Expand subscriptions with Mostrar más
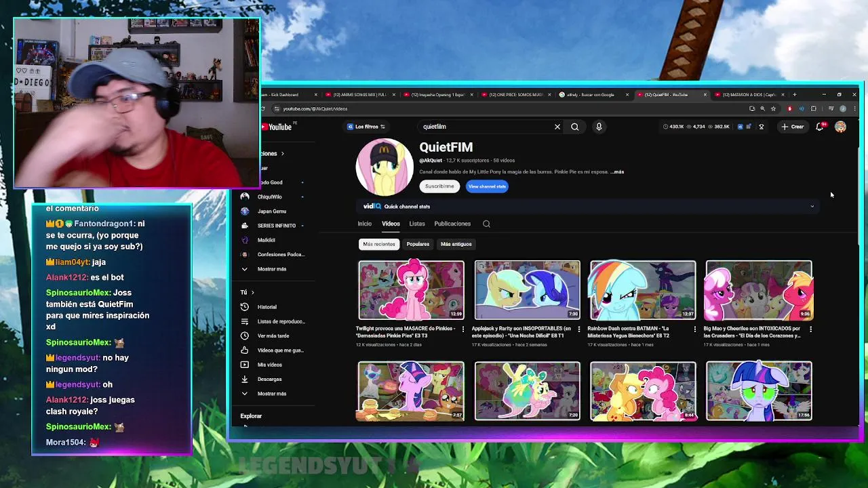Image resolution: width=868 pixels, height=488 pixels. [273, 269]
